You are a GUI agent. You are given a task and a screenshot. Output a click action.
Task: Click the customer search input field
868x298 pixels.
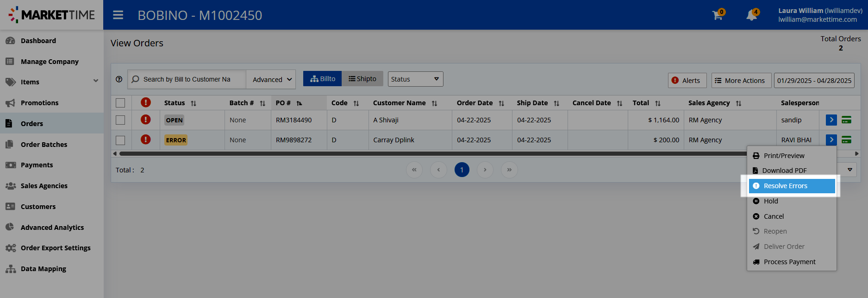[x=187, y=79]
